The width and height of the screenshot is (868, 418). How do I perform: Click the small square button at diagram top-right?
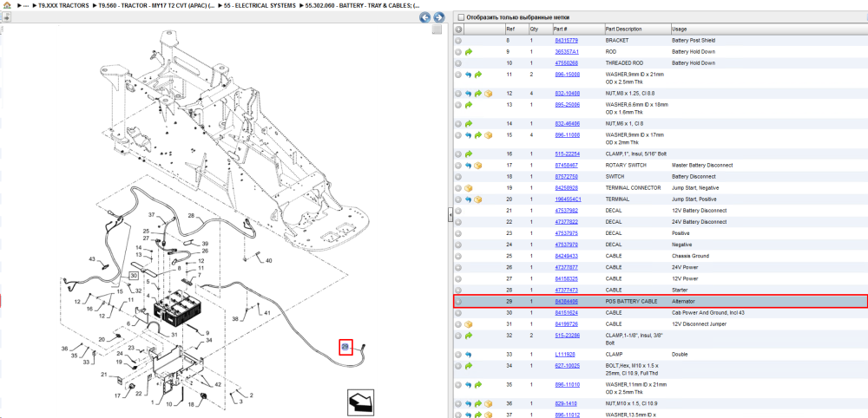[437, 29]
